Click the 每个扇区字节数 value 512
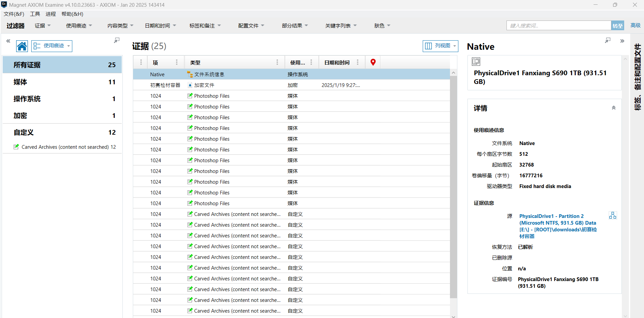 click(x=523, y=154)
